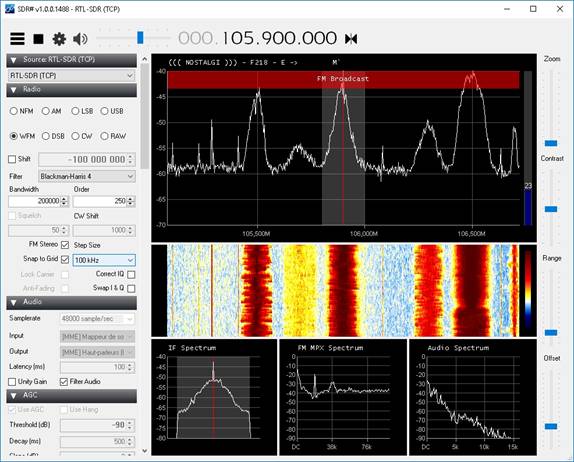The height and width of the screenshot is (462, 574).
Task: Click the Latency (ms) value field
Action: click(97, 367)
